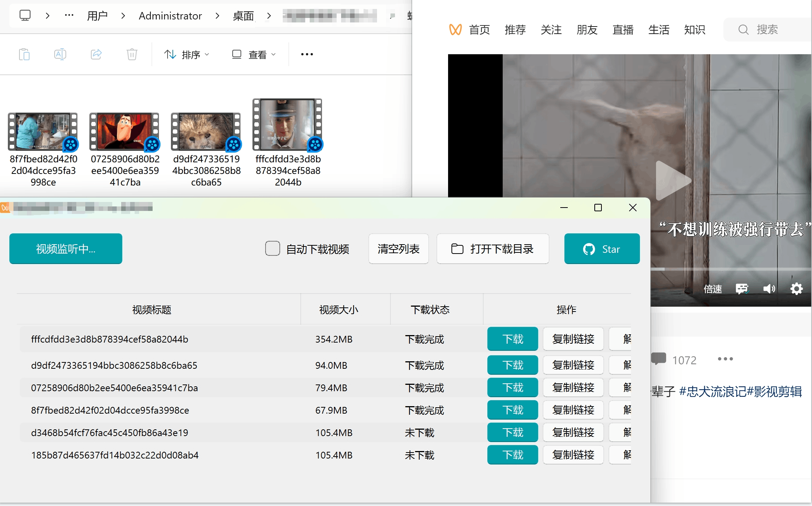
Task: Toggle the 视频监听中 monitoring button
Action: (x=66, y=249)
